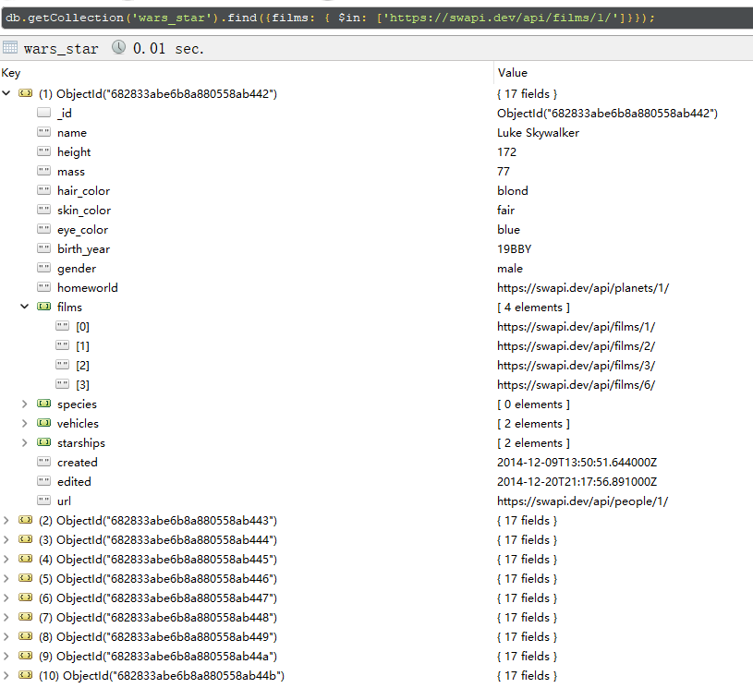Select the films/6/ URL value
753x700 pixels.
click(x=577, y=384)
